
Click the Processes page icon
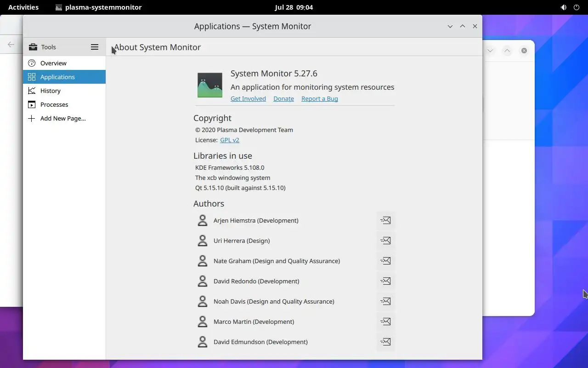coord(32,104)
